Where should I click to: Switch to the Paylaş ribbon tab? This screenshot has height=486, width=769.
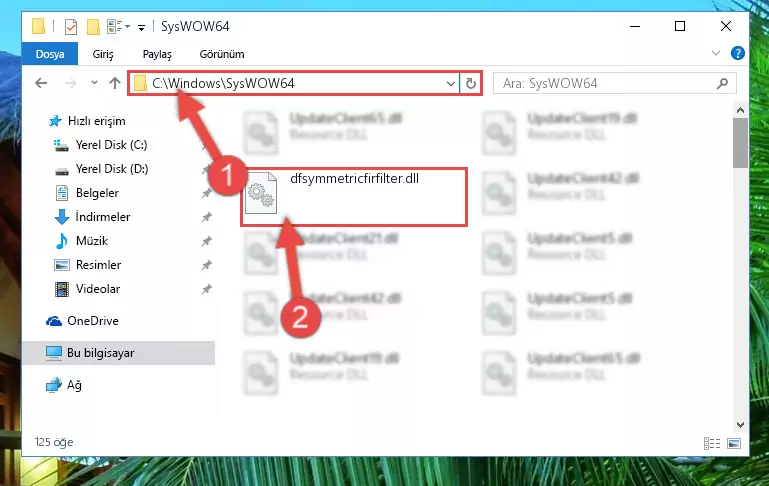157,54
